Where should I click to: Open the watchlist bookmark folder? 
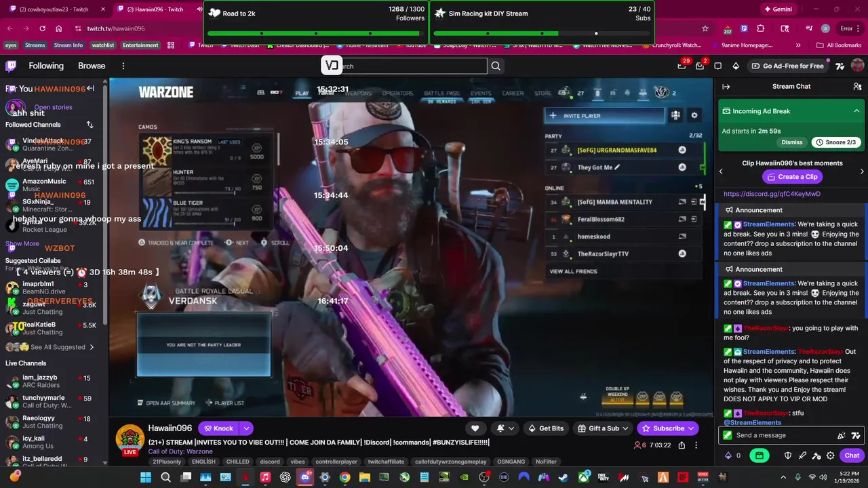pos(103,45)
